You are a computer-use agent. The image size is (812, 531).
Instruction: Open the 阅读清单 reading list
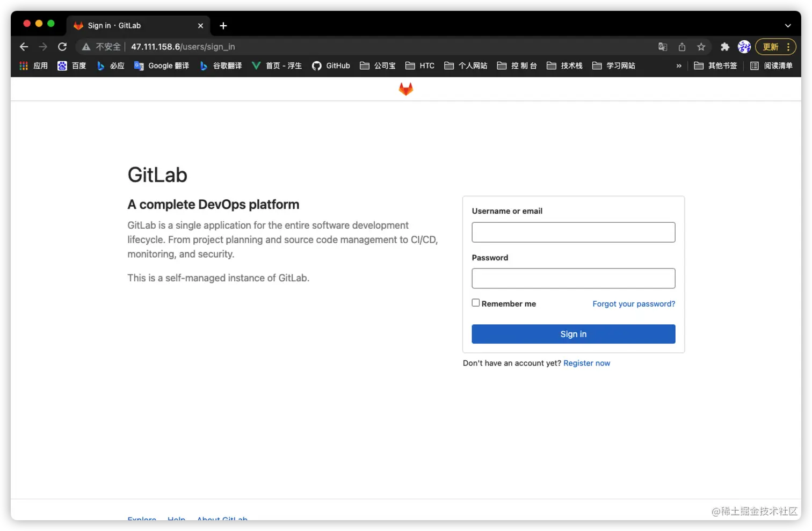coord(771,66)
